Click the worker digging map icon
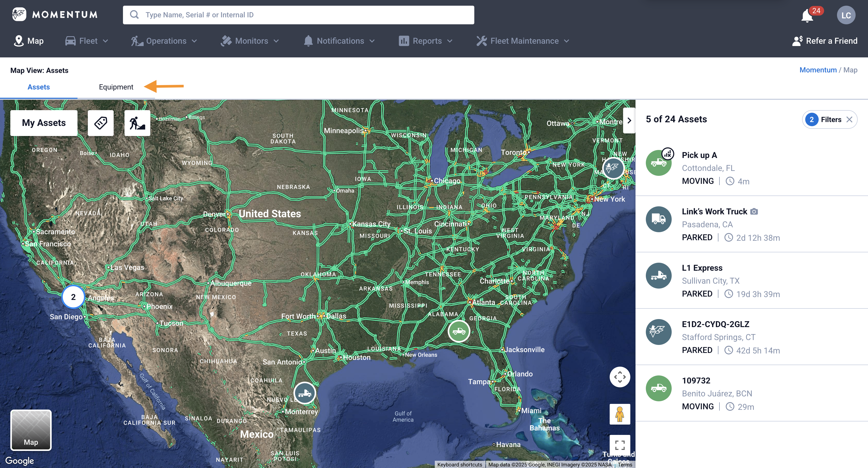This screenshot has height=468, width=868. [137, 123]
